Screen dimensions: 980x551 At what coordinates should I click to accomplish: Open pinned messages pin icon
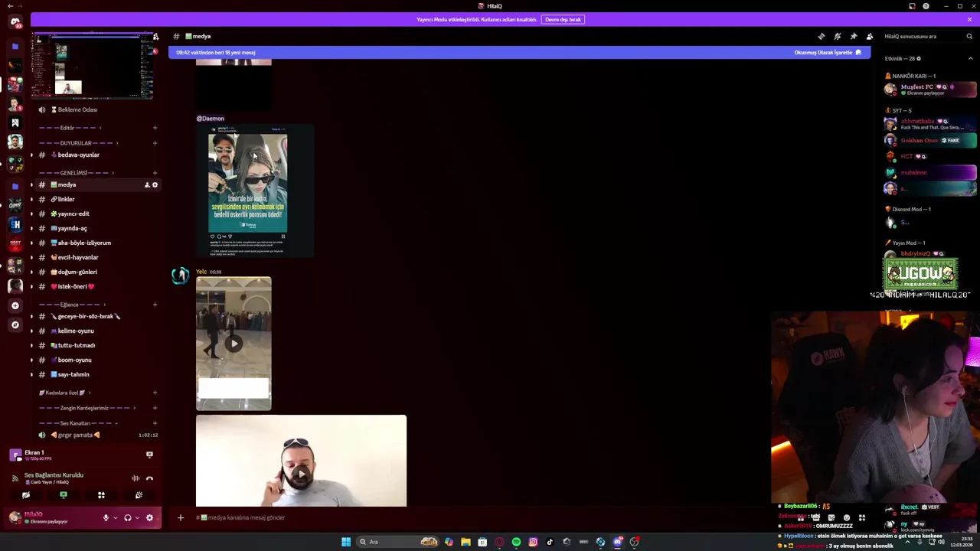[854, 36]
